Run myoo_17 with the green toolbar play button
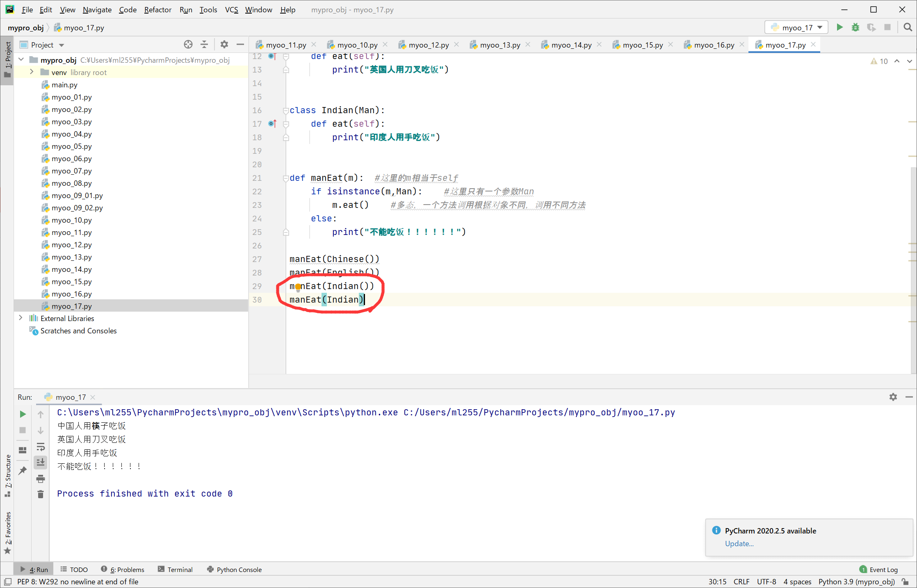The height and width of the screenshot is (588, 917). (839, 27)
